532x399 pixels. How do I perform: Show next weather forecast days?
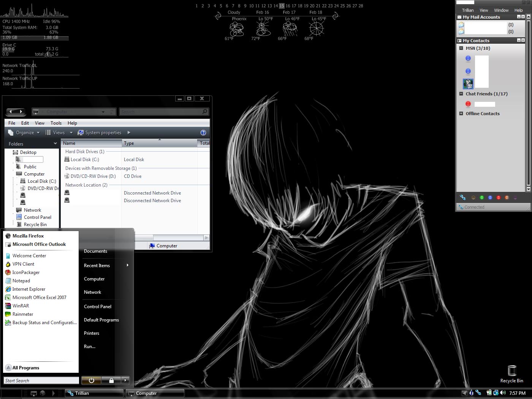tap(336, 16)
